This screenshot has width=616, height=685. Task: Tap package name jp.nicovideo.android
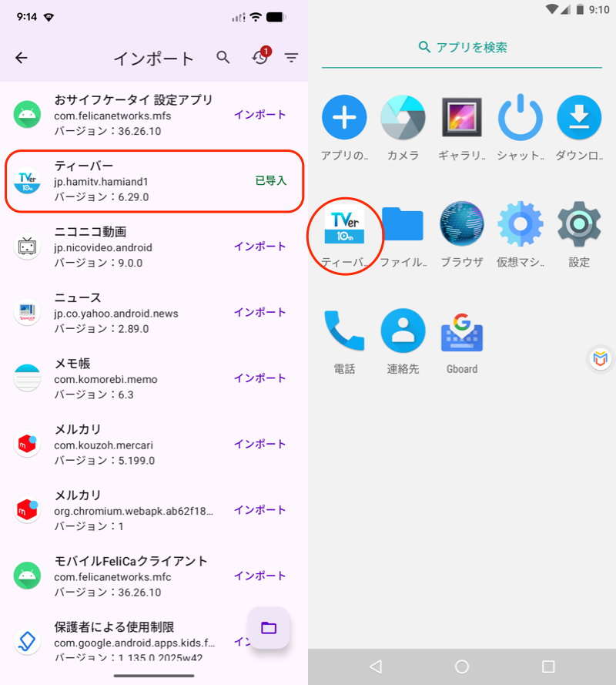[x=103, y=247]
